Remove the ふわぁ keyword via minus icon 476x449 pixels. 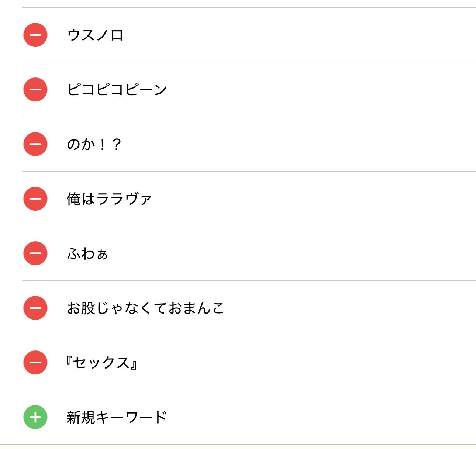coord(35,253)
